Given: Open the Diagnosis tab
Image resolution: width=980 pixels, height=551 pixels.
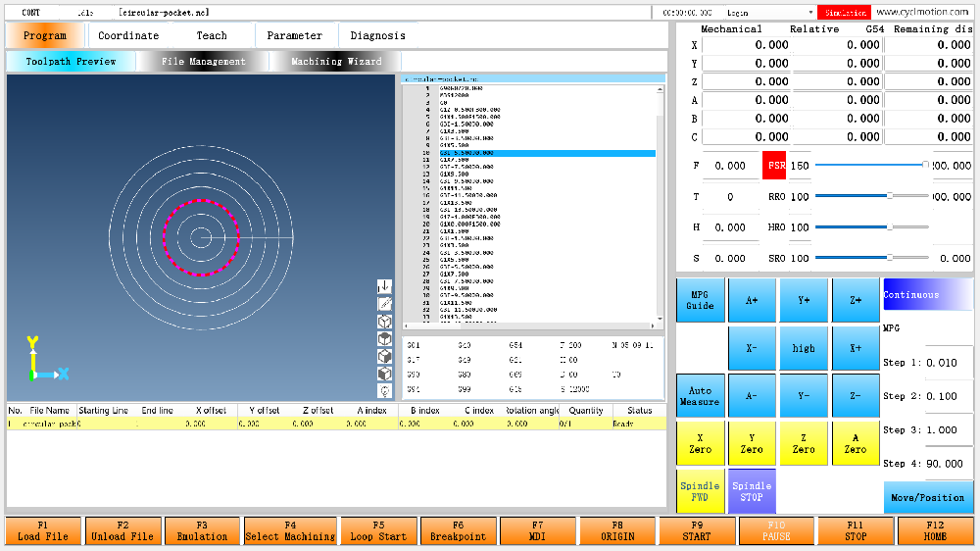Looking at the screenshot, I should coord(377,35).
